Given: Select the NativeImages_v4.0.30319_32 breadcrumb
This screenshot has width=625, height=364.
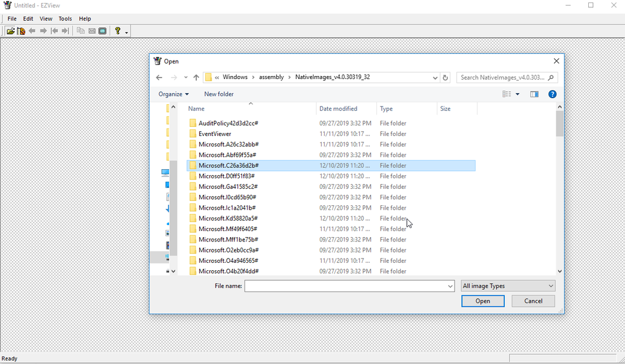Looking at the screenshot, I should [x=333, y=77].
